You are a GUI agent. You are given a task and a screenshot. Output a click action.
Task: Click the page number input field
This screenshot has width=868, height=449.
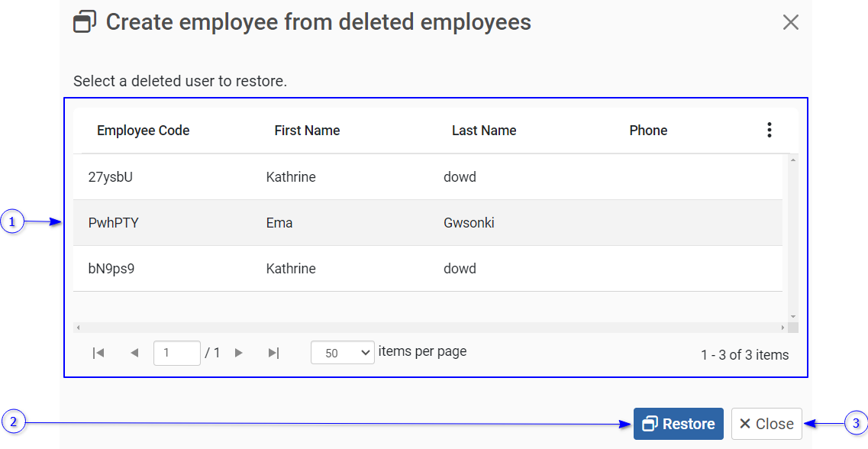176,353
